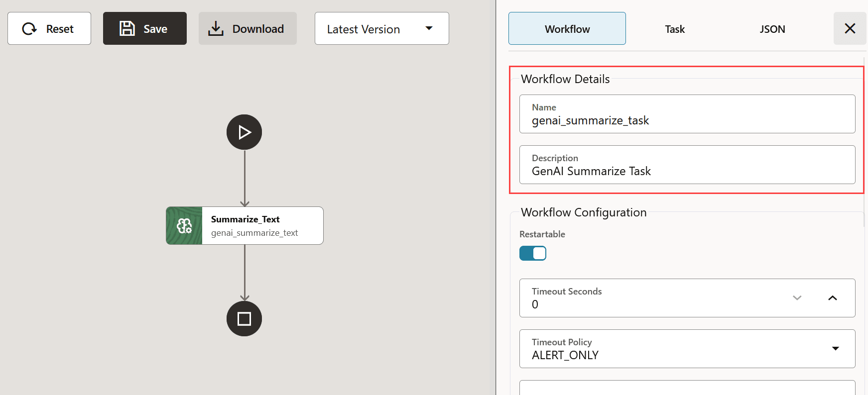Decrease Timeout Seconds with down chevron
Screen dimensions: 868x395
click(797, 297)
